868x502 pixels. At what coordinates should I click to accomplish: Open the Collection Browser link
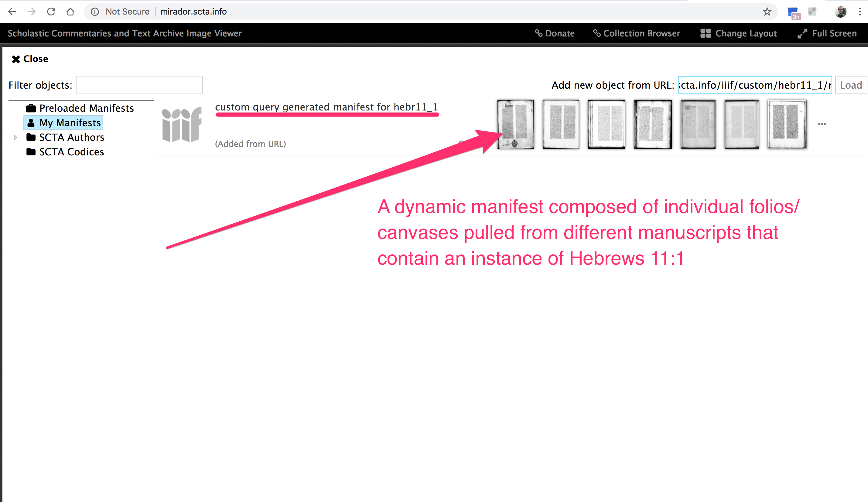pos(637,33)
